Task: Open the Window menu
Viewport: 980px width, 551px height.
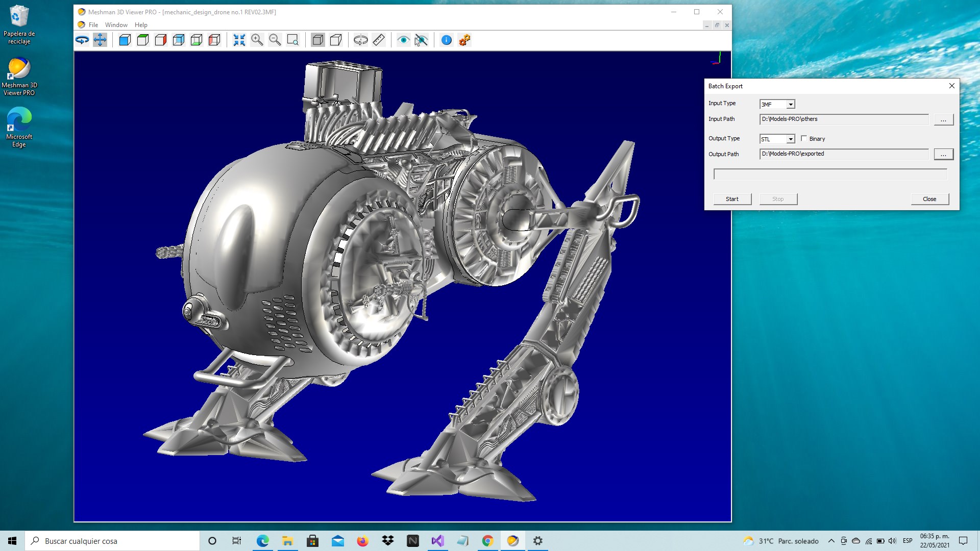Action: [x=116, y=25]
